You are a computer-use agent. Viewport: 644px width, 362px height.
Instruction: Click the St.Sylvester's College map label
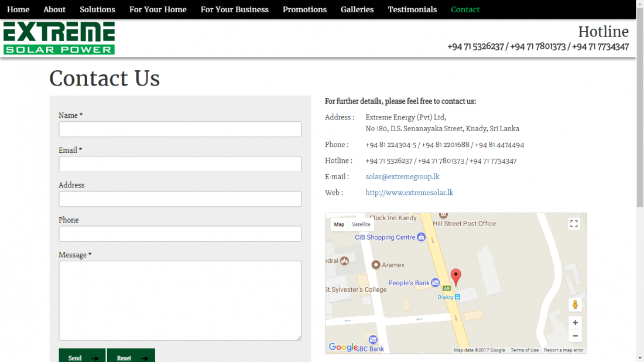356,290
